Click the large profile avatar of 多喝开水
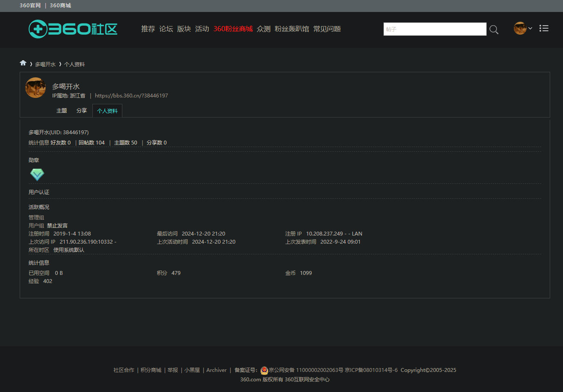Screen dimensions: 563x392 click(36, 88)
